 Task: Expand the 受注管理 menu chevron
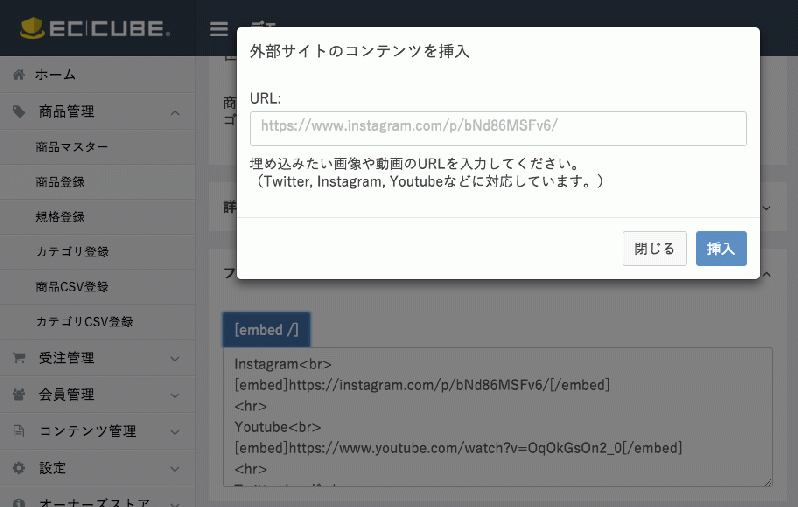[x=175, y=359]
